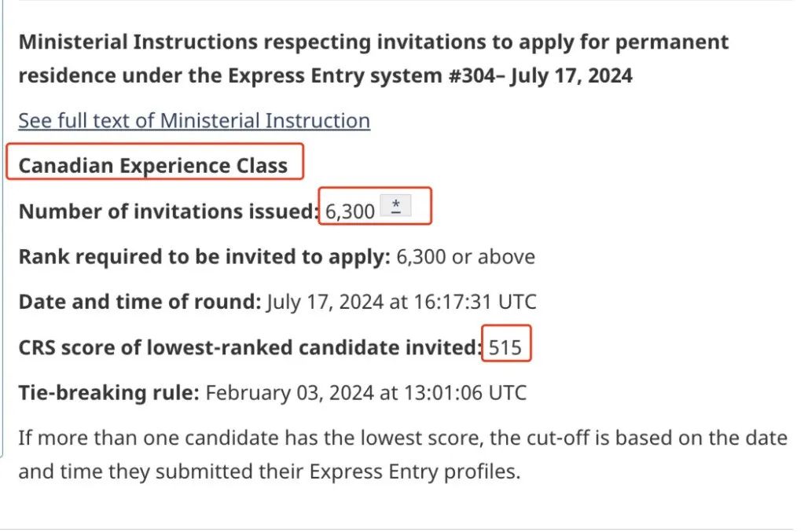804x532 pixels.
Task: Select the February 03, 2024 at 13:01:06 UTC value
Action: (x=366, y=393)
